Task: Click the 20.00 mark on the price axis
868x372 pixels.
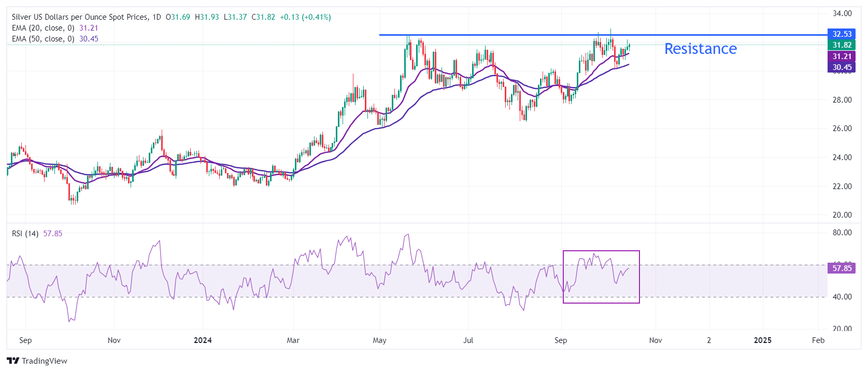Action: (x=842, y=215)
